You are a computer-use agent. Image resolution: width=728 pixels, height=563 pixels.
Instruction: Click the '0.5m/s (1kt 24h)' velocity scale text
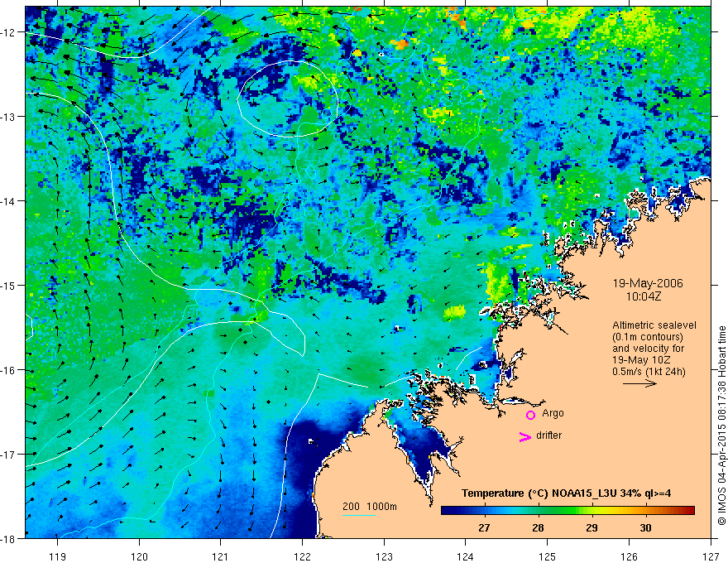[649, 372]
